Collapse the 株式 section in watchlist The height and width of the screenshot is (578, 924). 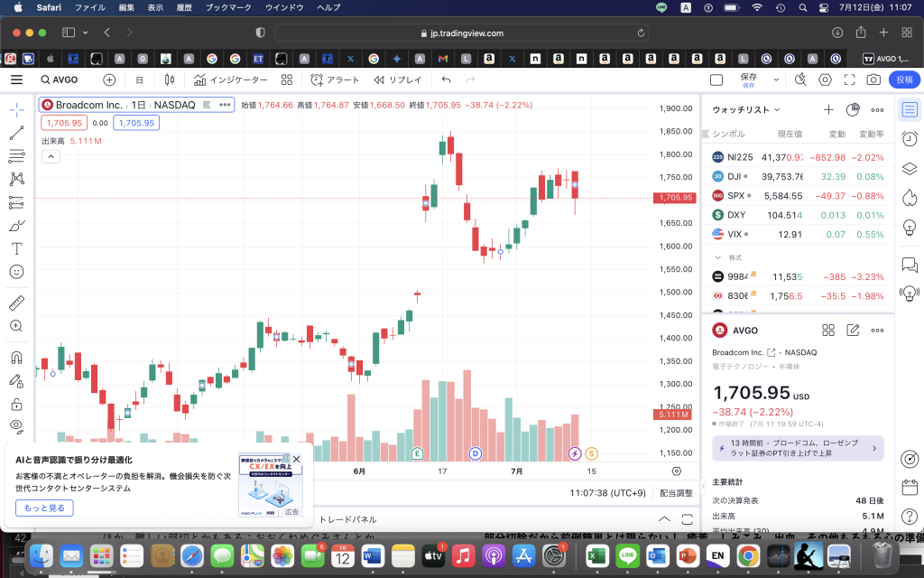718,257
